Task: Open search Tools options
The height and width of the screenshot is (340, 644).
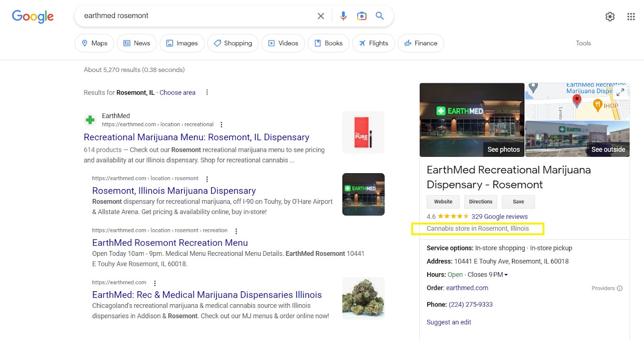Action: 583,43
